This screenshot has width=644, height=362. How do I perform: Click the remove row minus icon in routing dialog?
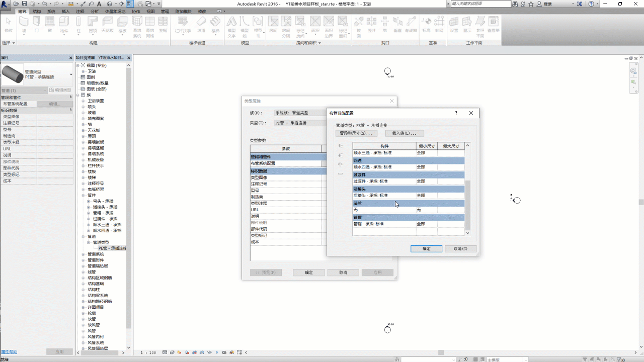(x=341, y=173)
